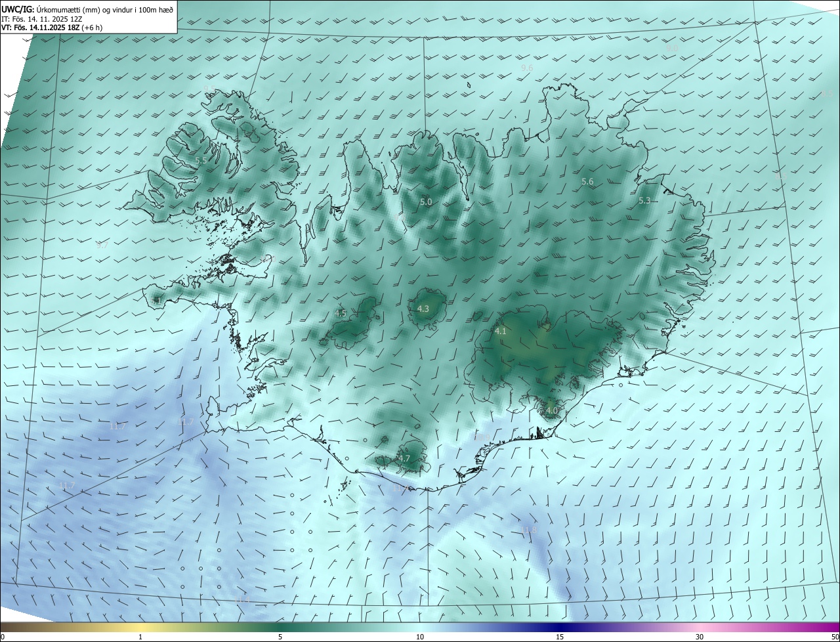The image size is (840, 642).
Task: Click the 'VT: Fös. 14.11.2025 18Z (+6 h)' line
Action: click(x=52, y=28)
